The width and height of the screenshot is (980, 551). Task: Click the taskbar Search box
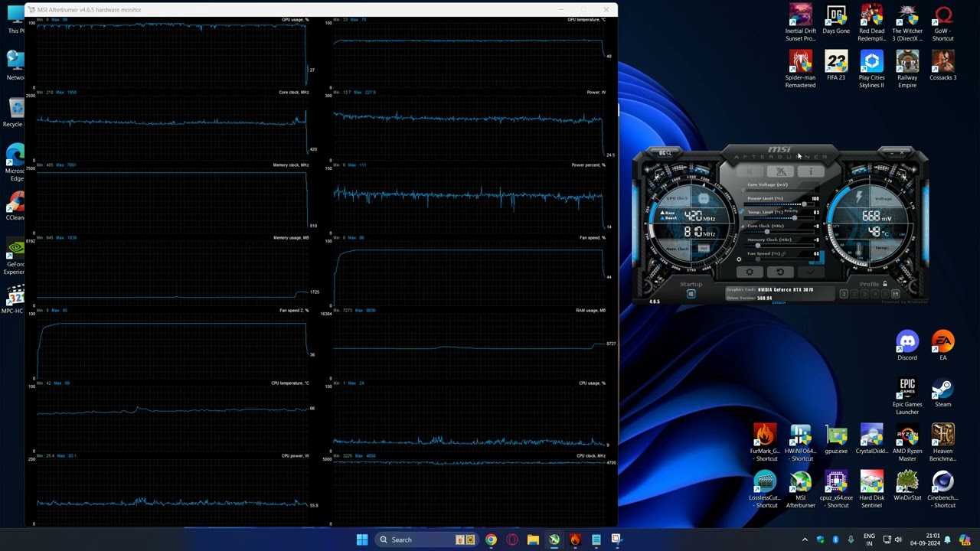[427, 540]
